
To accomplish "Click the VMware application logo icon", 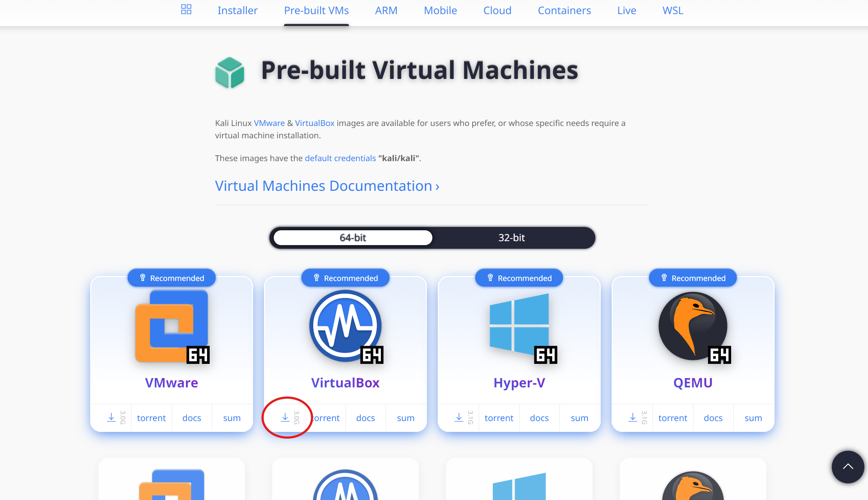I will point(171,326).
